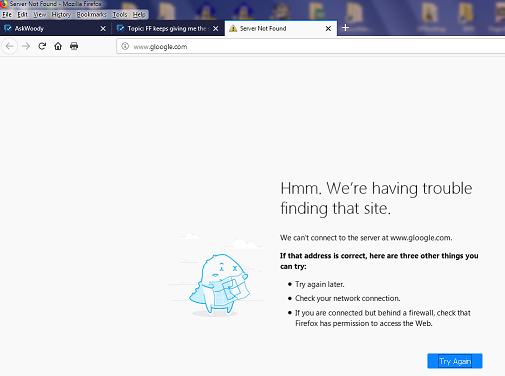Screen dimensions: 505x376
Task: Close the Topic: FF keeps giving tab
Action: tap(216, 29)
